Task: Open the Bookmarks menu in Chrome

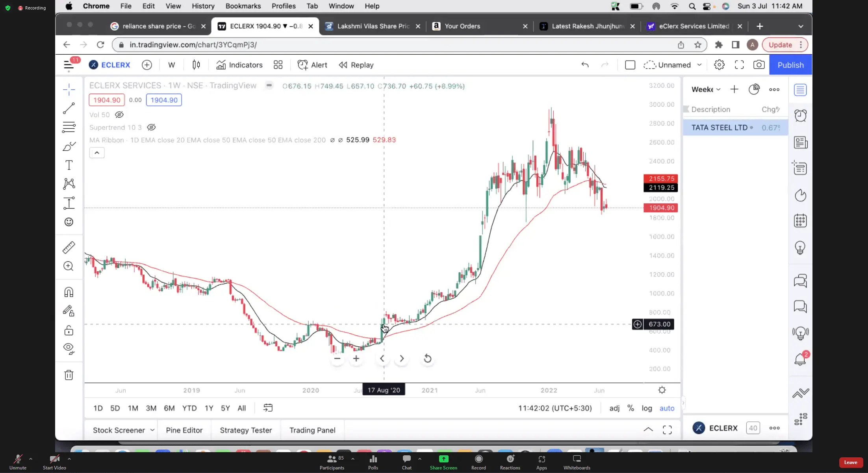Action: 243,6
